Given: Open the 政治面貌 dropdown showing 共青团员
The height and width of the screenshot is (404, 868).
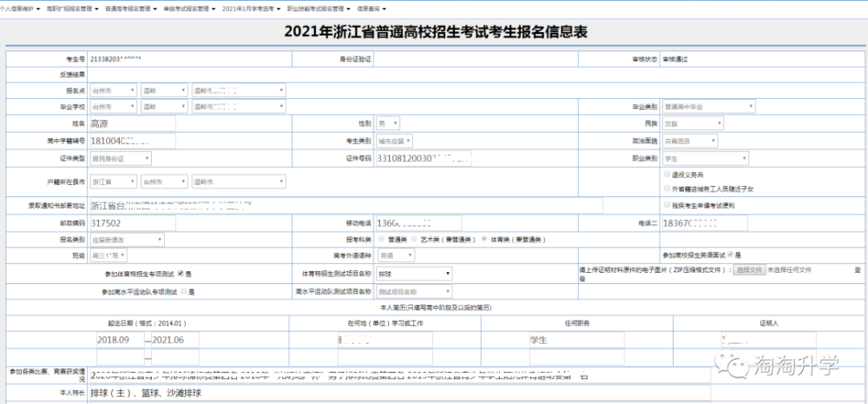Looking at the screenshot, I should point(690,142).
